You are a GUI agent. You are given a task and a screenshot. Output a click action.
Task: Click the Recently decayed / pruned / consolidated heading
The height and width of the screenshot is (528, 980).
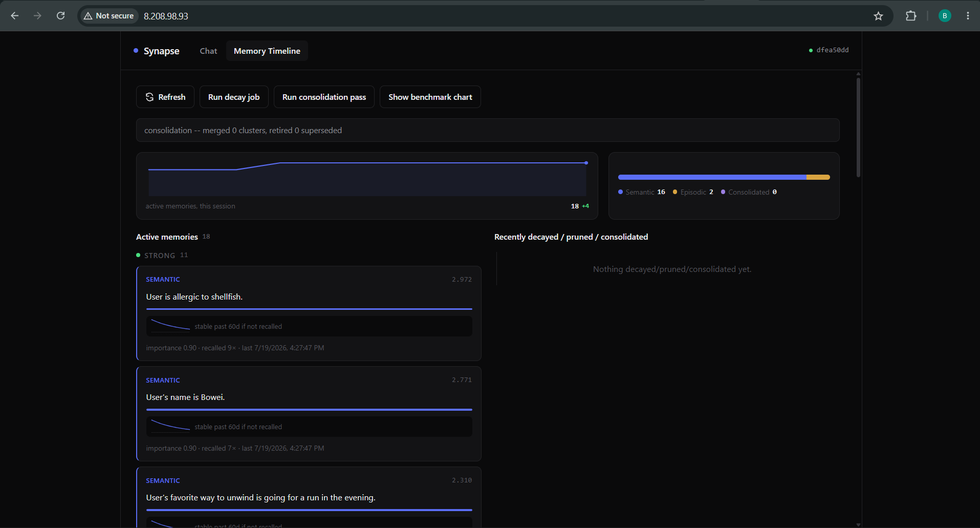coord(571,237)
